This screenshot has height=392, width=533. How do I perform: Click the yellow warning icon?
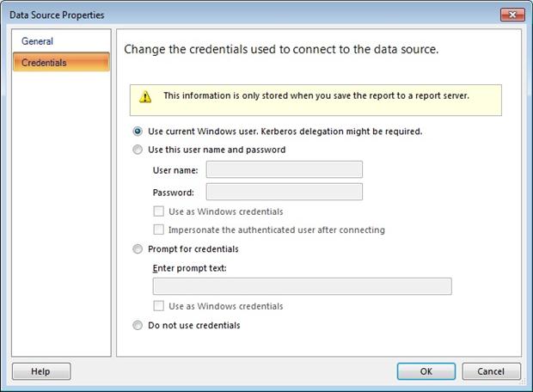pos(145,97)
